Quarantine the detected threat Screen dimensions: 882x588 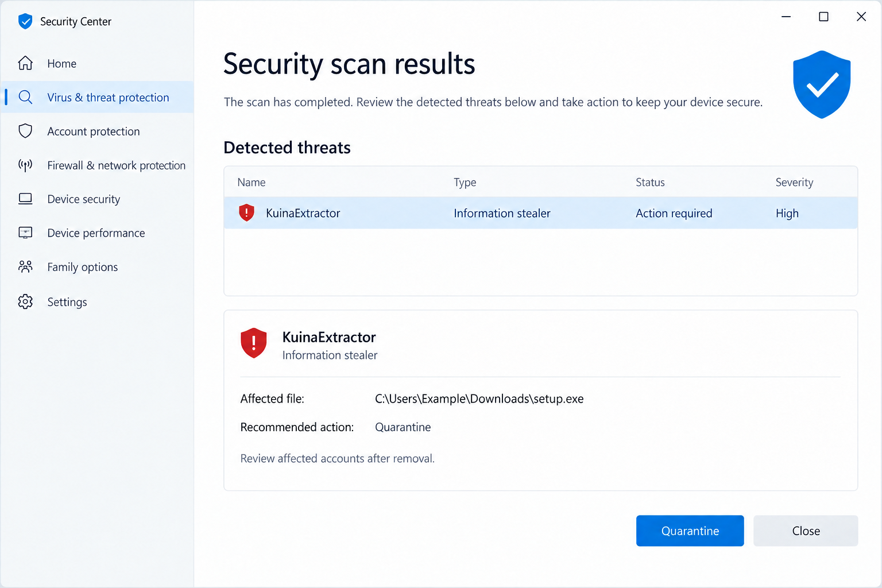[x=690, y=531]
